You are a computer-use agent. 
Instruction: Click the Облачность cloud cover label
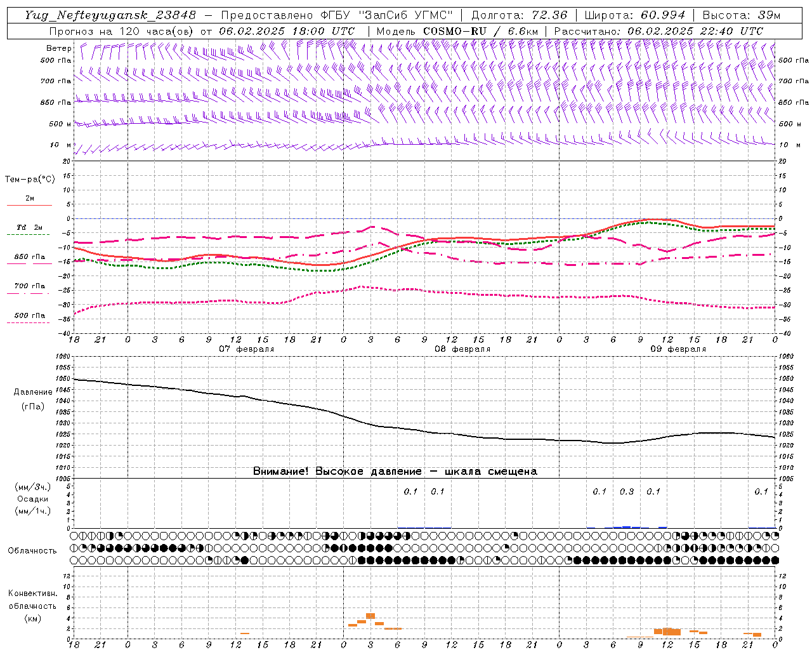[32, 550]
